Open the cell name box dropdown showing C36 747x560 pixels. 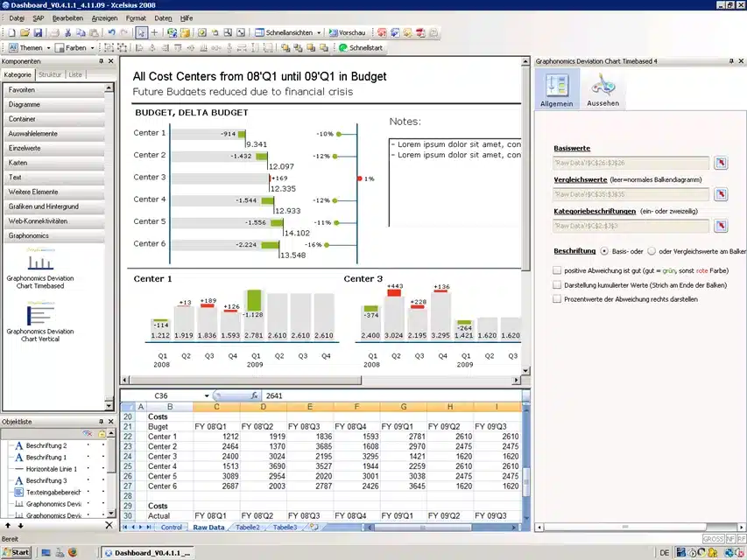pos(207,395)
